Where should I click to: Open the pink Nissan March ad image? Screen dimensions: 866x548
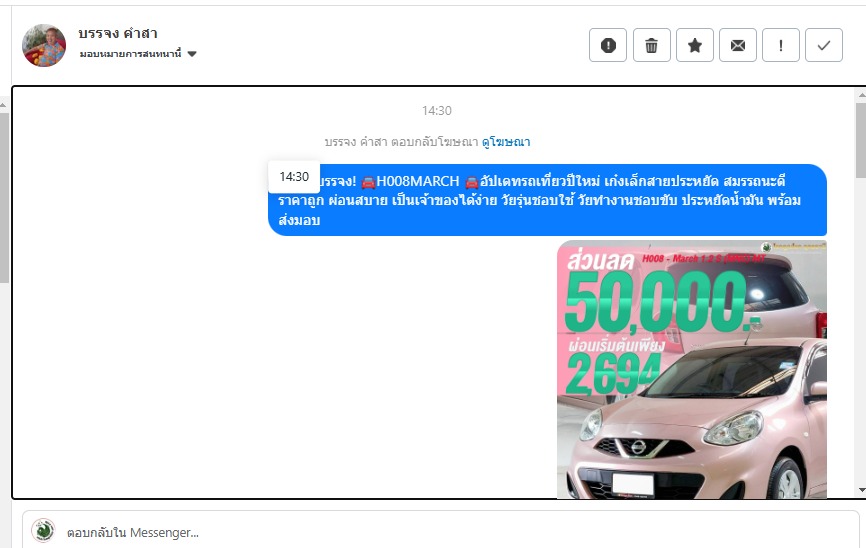pos(691,369)
